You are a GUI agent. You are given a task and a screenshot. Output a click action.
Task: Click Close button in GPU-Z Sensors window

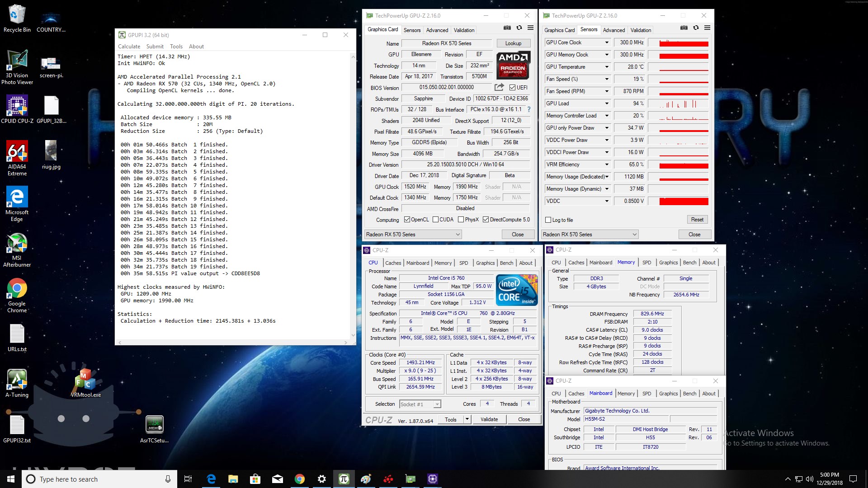pyautogui.click(x=694, y=235)
